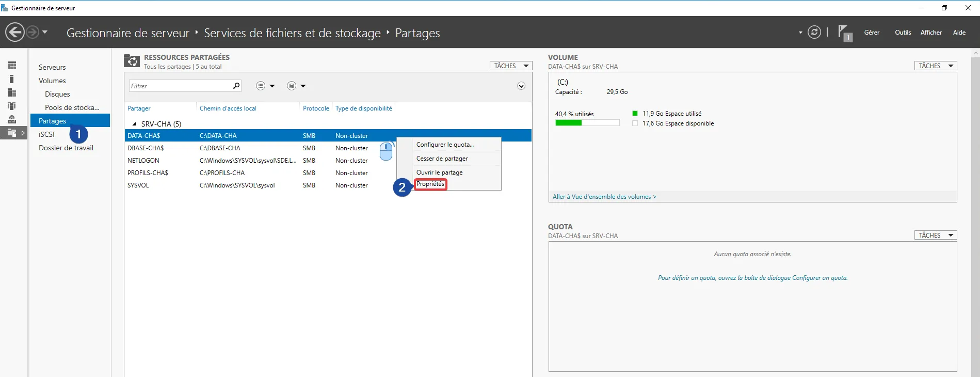The width and height of the screenshot is (980, 377).
Task: Select Cesser de partager in context menu
Action: click(442, 159)
